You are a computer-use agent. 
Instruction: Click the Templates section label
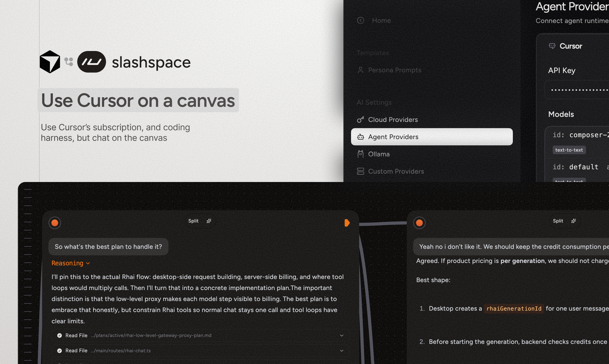[373, 53]
